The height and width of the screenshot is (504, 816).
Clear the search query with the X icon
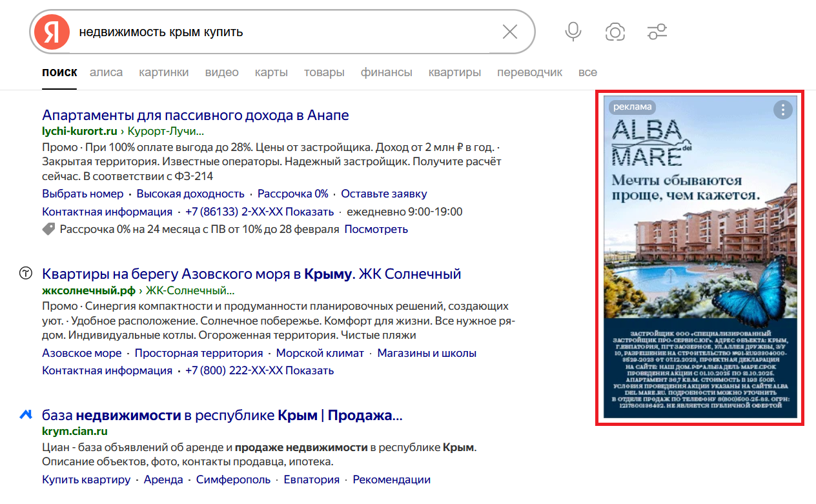[x=509, y=31]
